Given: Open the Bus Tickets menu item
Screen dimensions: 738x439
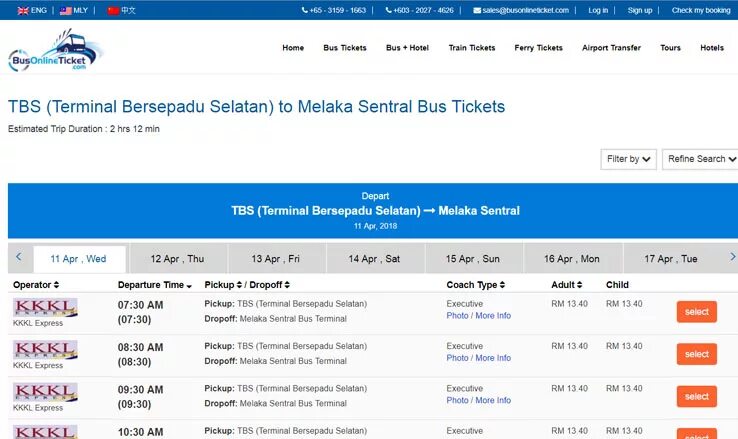Looking at the screenshot, I should pos(345,48).
